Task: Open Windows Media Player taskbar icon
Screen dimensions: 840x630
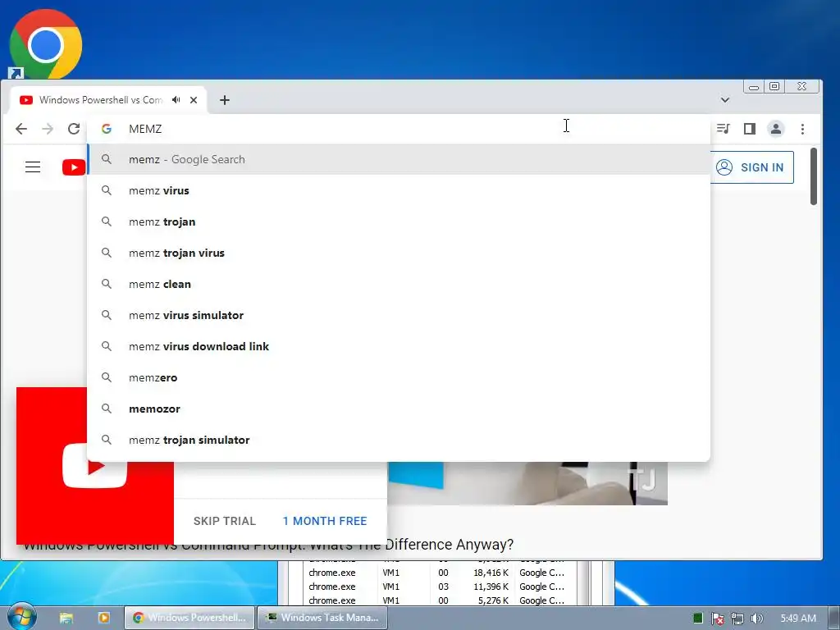Action: (104, 618)
